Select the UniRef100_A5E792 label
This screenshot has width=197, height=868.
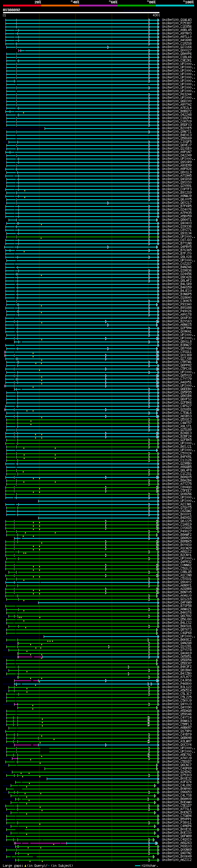[x=176, y=755]
